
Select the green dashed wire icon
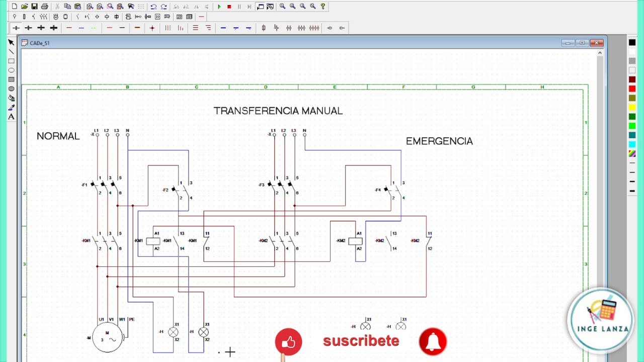[x=94, y=28]
